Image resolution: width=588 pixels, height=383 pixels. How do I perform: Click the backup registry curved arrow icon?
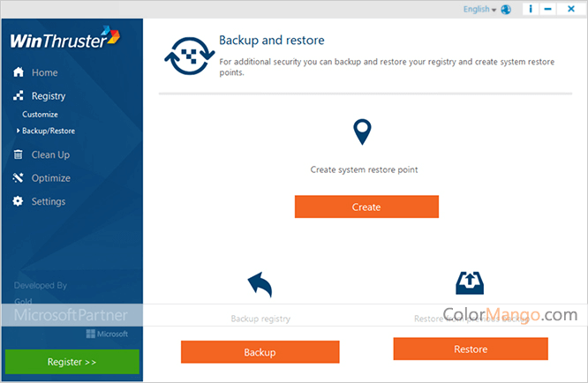pos(260,285)
